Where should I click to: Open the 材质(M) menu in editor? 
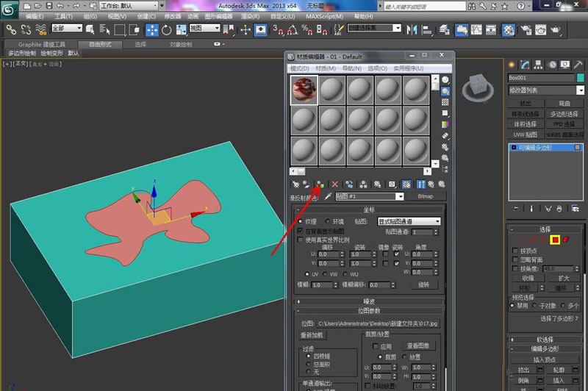point(326,68)
